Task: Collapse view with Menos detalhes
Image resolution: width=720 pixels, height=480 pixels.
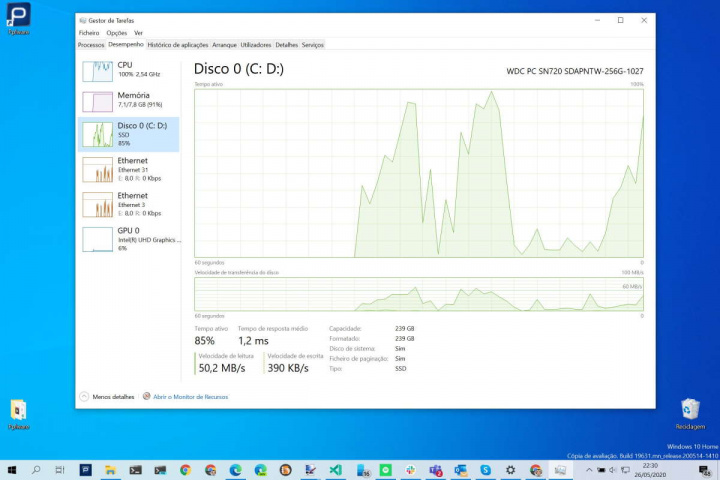Action: click(108, 396)
